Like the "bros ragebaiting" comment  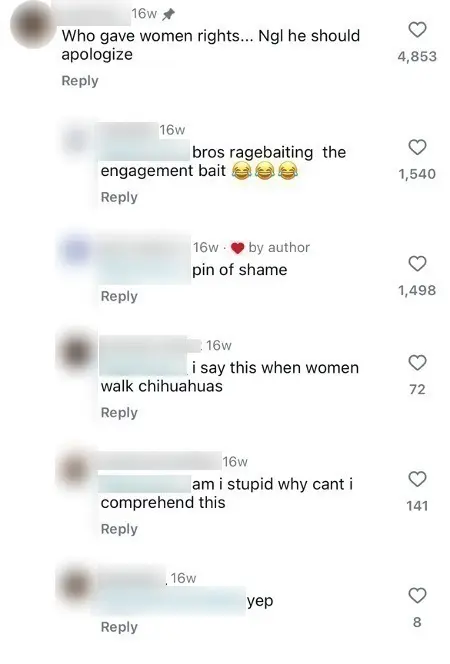click(417, 147)
